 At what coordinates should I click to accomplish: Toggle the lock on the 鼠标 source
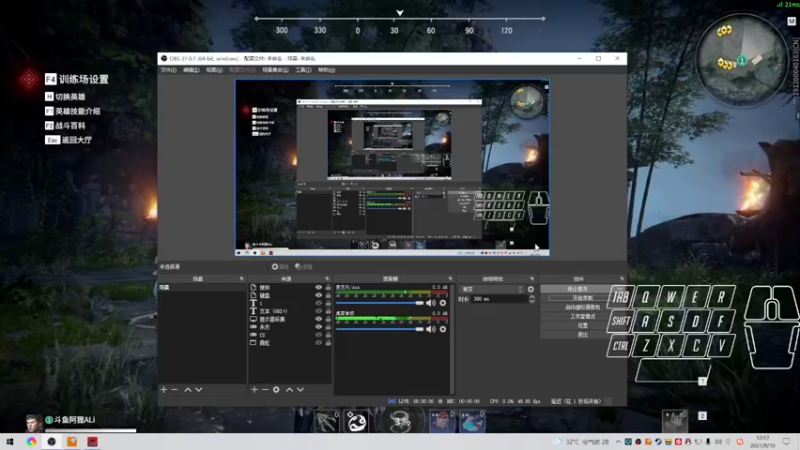[x=328, y=288]
